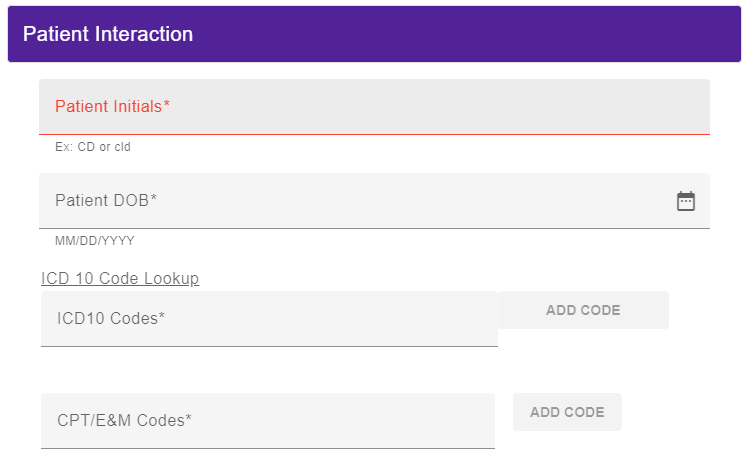Click the Patient Interaction header title

tap(108, 34)
